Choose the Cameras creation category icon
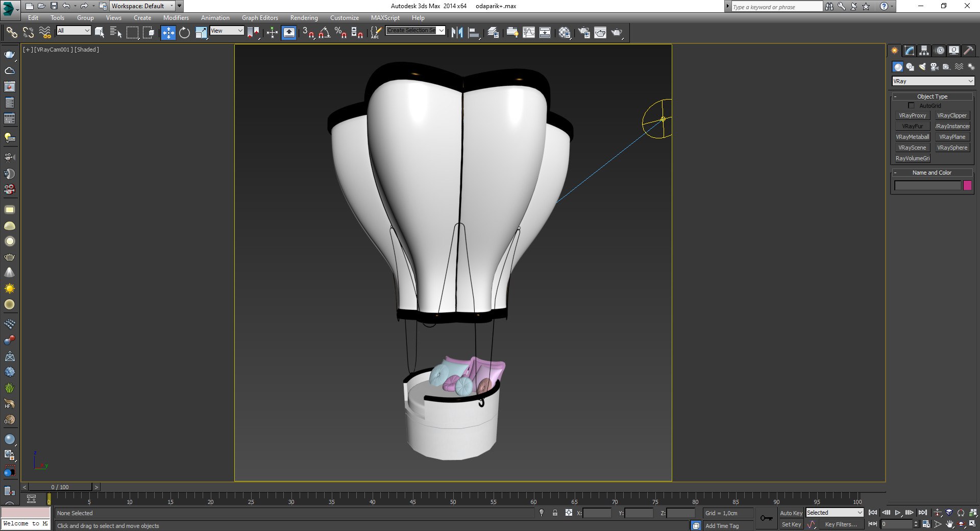The width and height of the screenshot is (980, 531). (x=935, y=67)
